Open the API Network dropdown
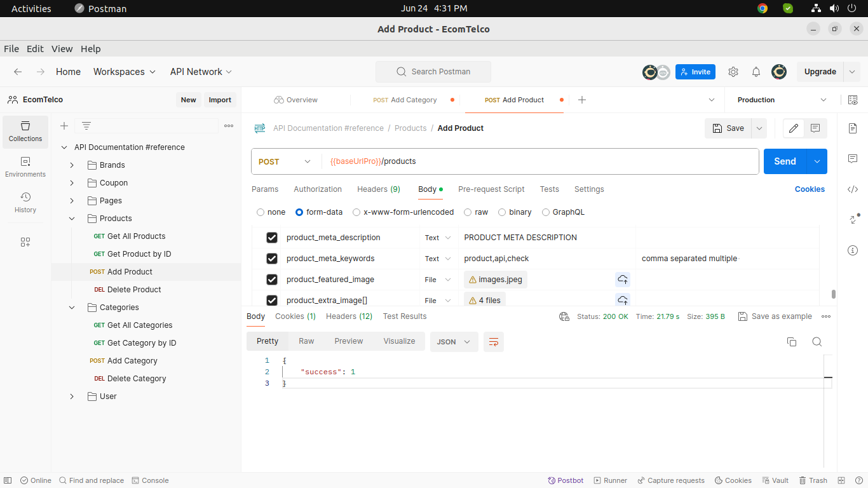Screen dimensions: 868x488 point(201,72)
